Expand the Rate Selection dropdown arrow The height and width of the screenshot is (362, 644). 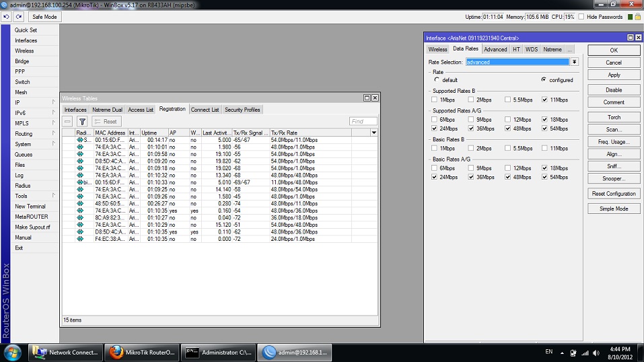(575, 62)
